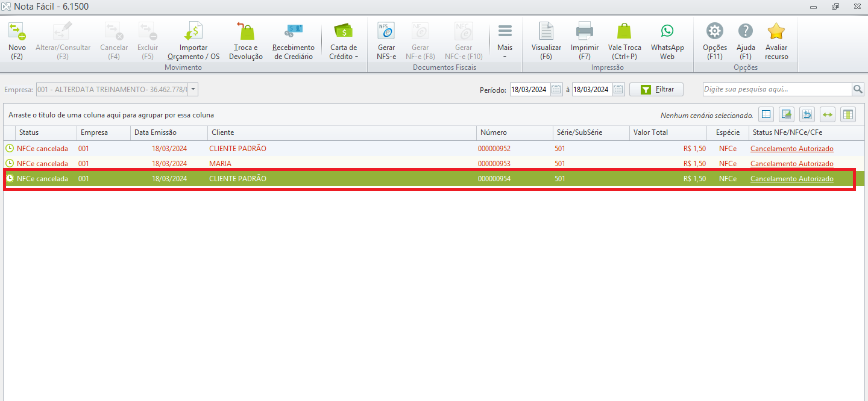The image size is (868, 401).
Task: Click Visualizar (F6) document icon
Action: (546, 31)
